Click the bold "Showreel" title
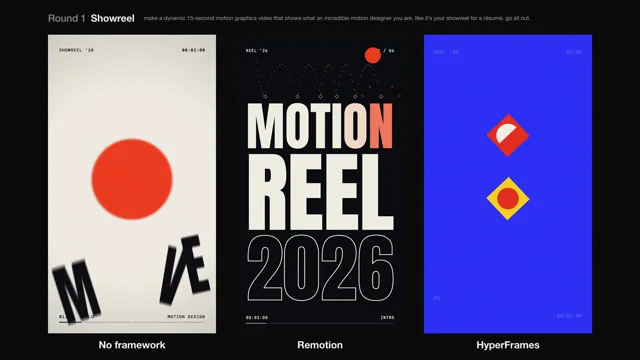The image size is (640, 360). point(113,18)
